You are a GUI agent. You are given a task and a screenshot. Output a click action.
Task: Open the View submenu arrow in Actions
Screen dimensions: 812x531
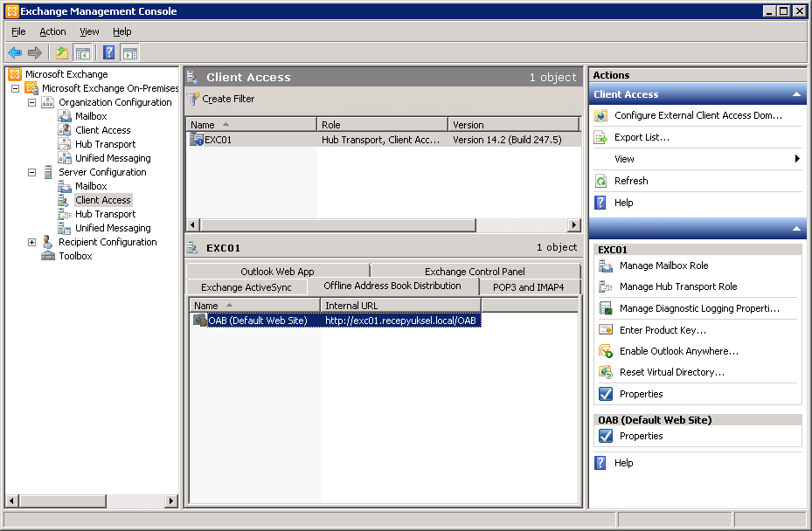point(797,159)
